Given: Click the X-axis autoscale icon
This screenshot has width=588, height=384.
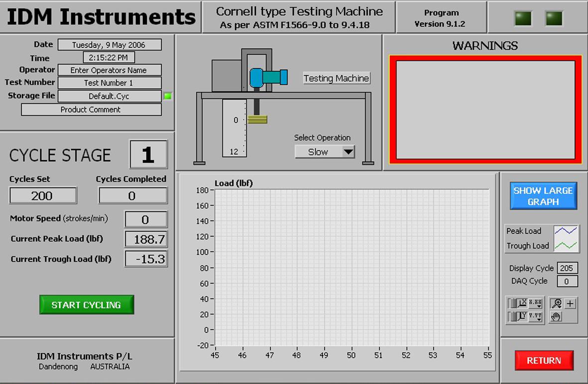Looking at the screenshot, I should point(522,303).
